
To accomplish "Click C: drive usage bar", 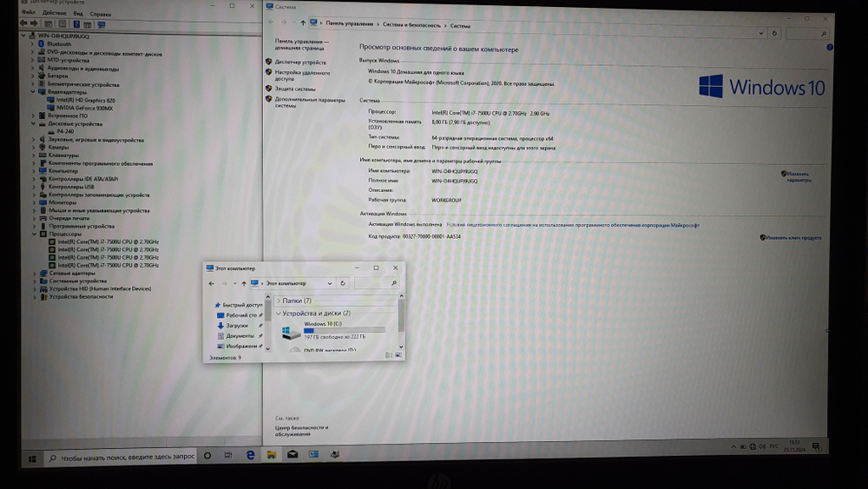I will (x=345, y=331).
